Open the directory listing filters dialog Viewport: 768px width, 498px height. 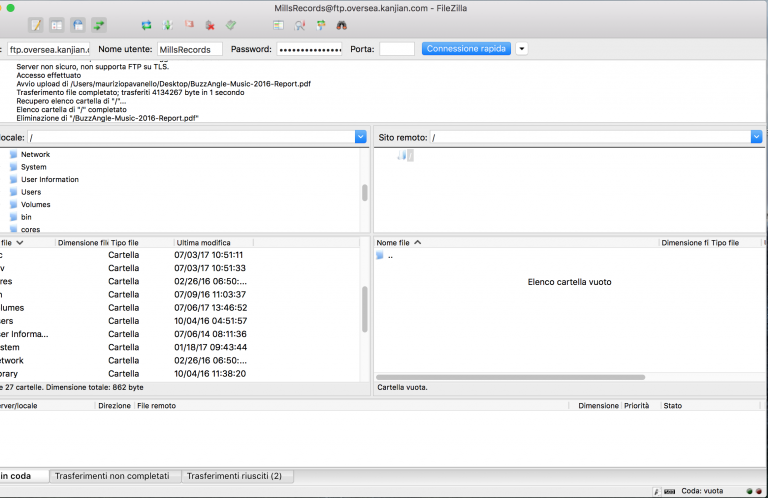pos(278,25)
